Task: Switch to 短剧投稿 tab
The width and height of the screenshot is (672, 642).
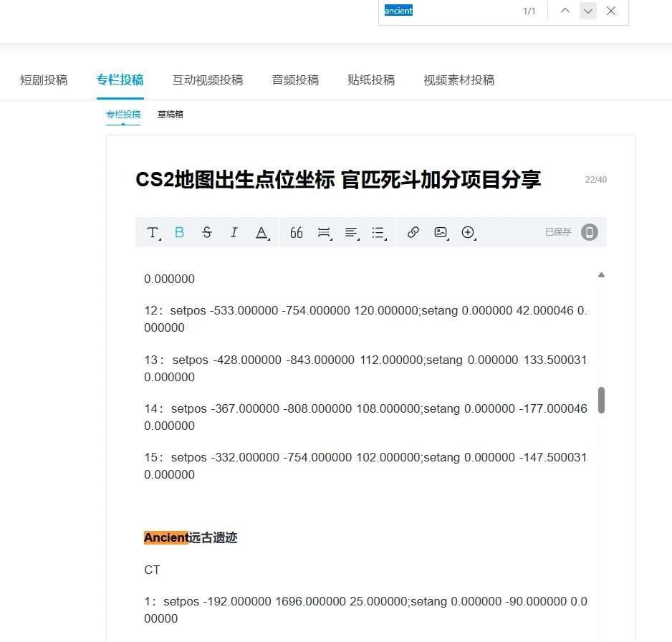Action: [x=44, y=80]
